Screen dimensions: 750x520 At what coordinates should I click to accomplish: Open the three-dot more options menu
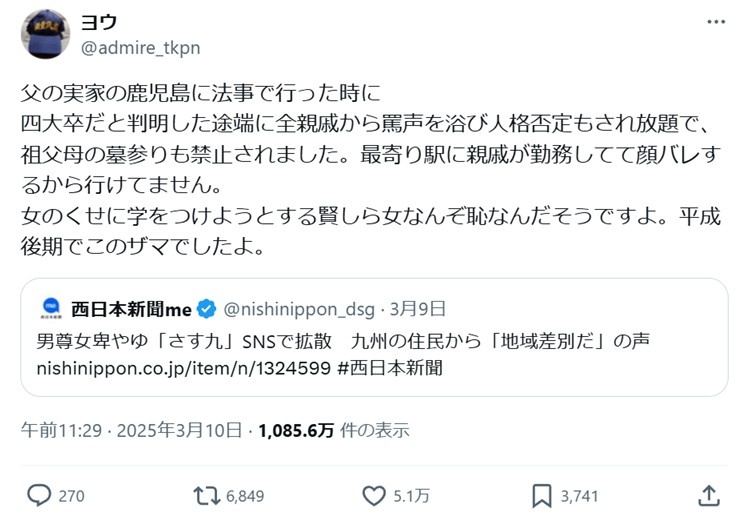click(x=716, y=22)
